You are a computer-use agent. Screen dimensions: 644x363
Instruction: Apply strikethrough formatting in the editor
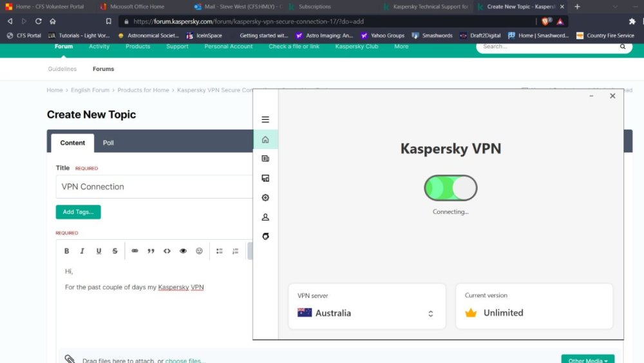[115, 251]
